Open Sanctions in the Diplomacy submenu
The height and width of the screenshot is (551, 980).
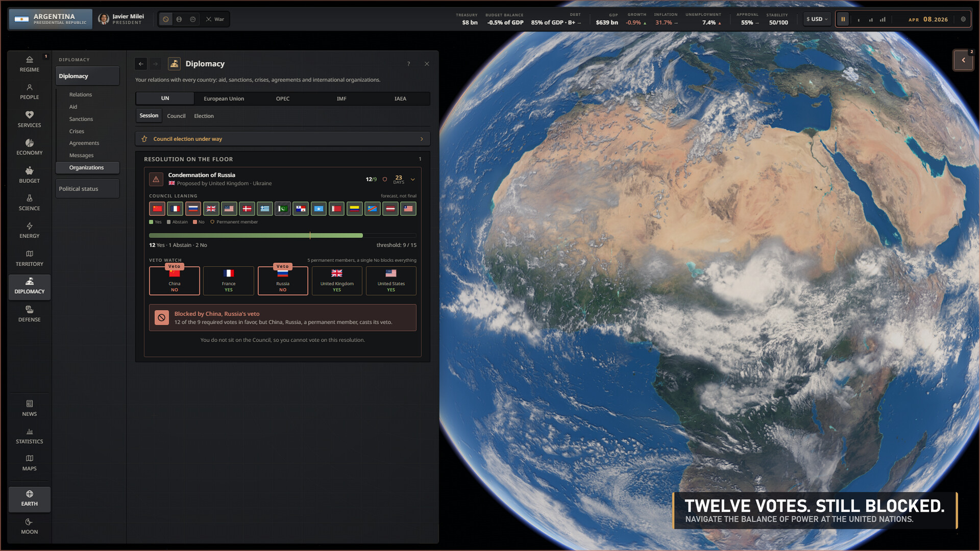(x=81, y=119)
